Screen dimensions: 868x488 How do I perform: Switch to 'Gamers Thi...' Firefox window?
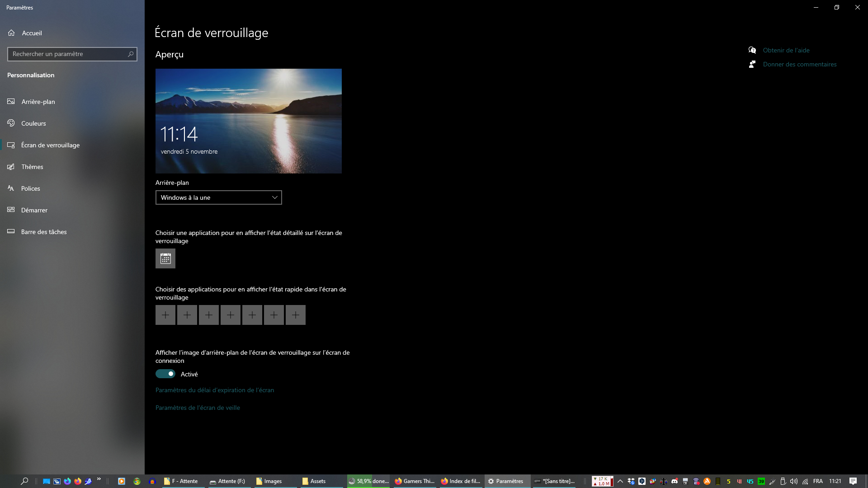tap(415, 481)
